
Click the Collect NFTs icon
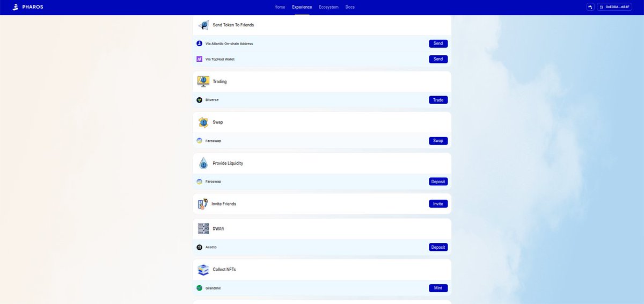pyautogui.click(x=203, y=270)
